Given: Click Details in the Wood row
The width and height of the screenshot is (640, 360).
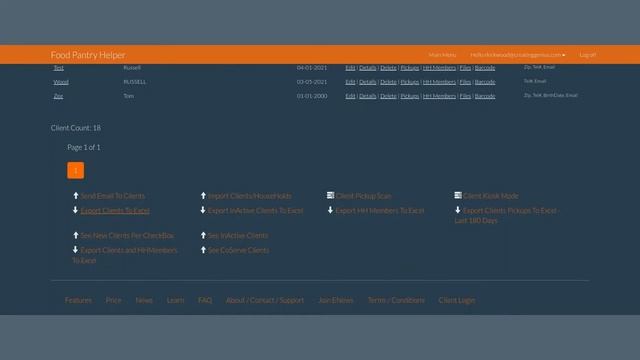Looking at the screenshot, I should (367, 82).
